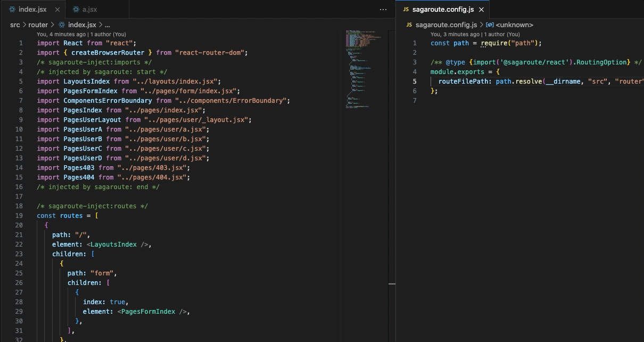Switch to the index.jsx editor tab
Viewport: 644px width, 342px height.
(x=32, y=9)
